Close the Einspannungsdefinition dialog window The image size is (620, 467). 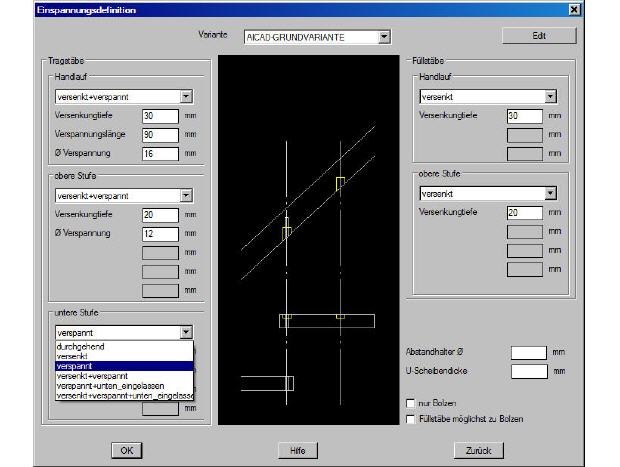click(x=573, y=9)
